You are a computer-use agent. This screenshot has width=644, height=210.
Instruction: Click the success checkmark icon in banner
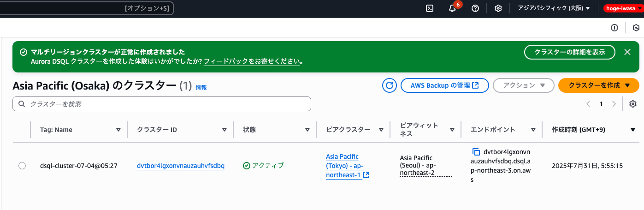(x=24, y=52)
